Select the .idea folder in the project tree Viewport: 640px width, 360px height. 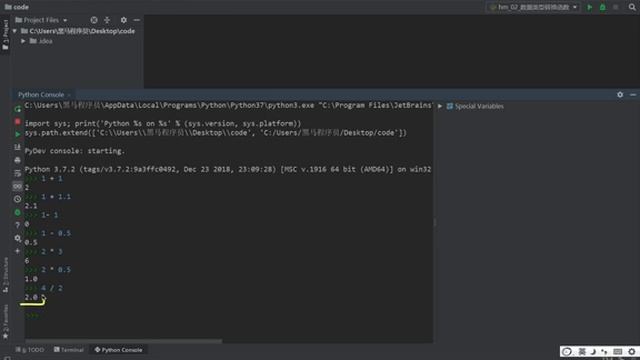[x=41, y=41]
